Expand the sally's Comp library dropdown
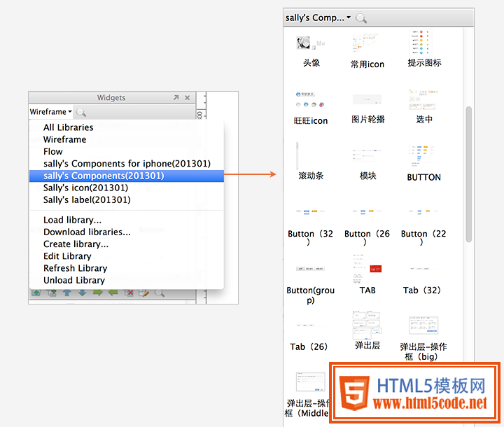 (318, 17)
